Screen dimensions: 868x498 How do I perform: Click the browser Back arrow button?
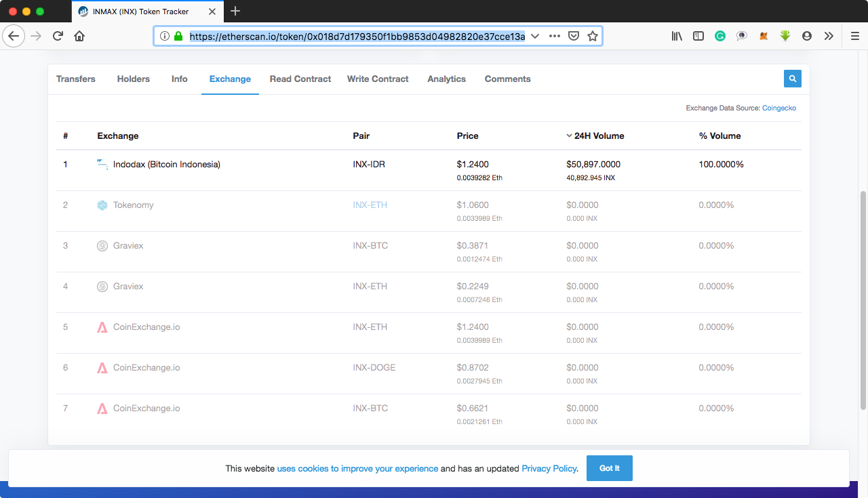click(14, 36)
